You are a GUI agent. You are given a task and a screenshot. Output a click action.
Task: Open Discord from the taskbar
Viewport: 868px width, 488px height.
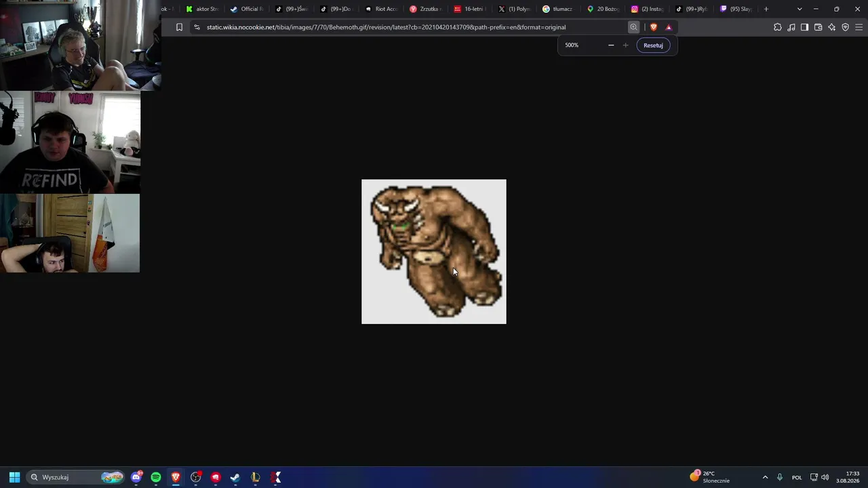[136, 477]
